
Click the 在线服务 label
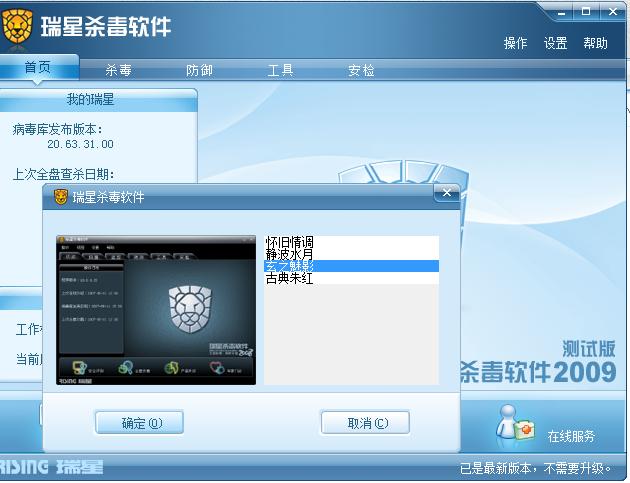pos(571,436)
